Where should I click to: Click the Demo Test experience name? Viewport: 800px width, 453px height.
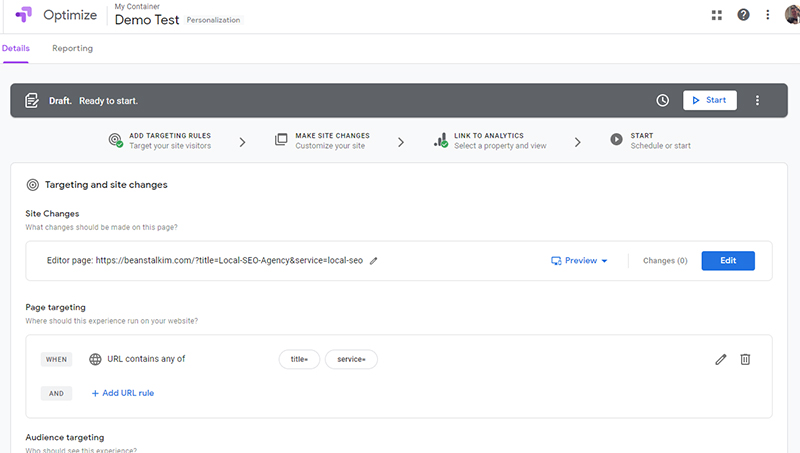coord(147,20)
